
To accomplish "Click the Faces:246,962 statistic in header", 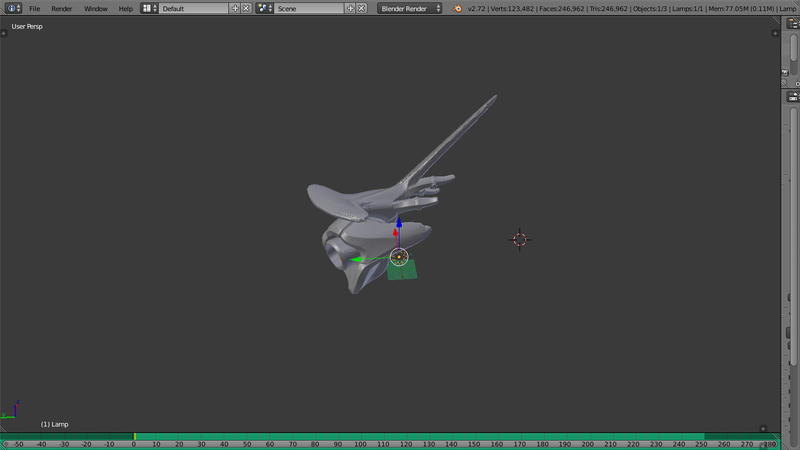I will click(562, 9).
